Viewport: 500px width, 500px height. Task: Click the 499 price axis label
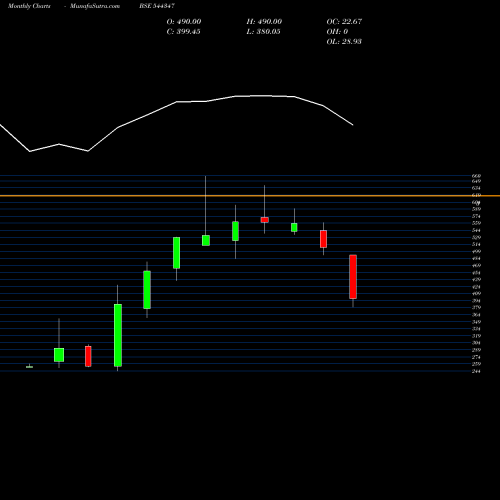tap(476, 252)
